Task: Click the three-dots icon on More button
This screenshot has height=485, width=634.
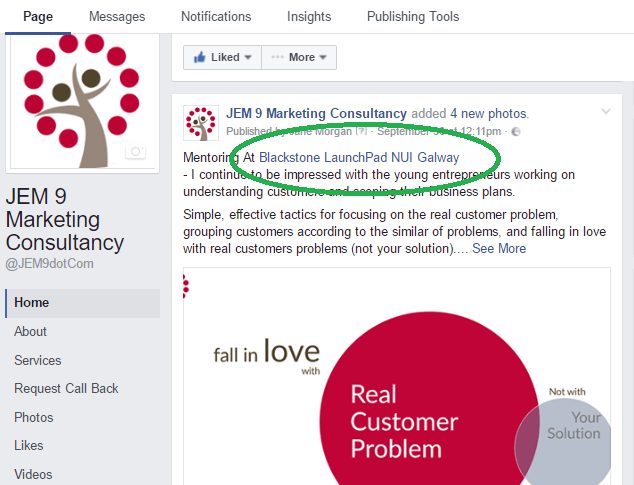Action: (277, 57)
